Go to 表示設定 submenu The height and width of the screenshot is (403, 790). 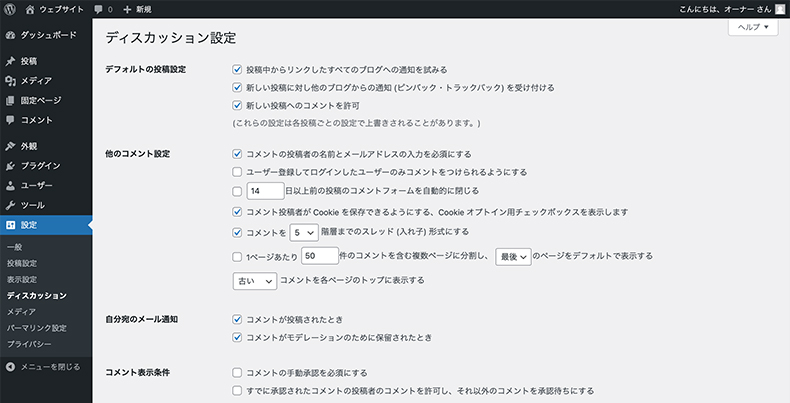click(22, 280)
